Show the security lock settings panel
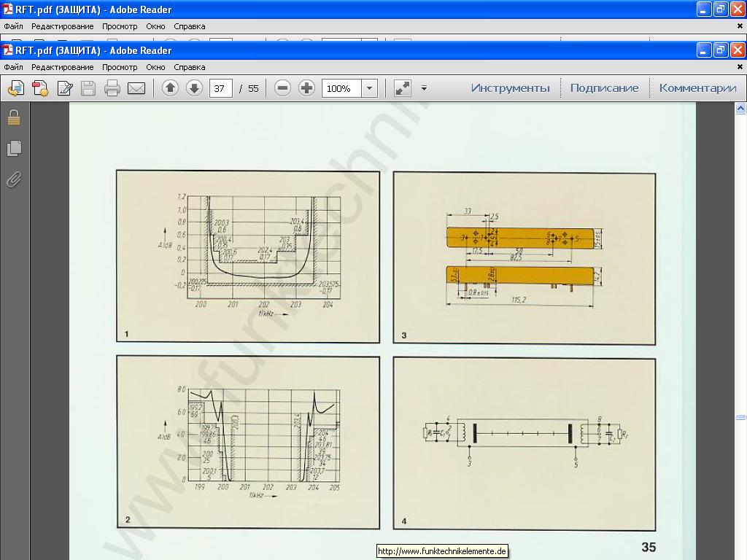747x560 pixels. point(14,117)
